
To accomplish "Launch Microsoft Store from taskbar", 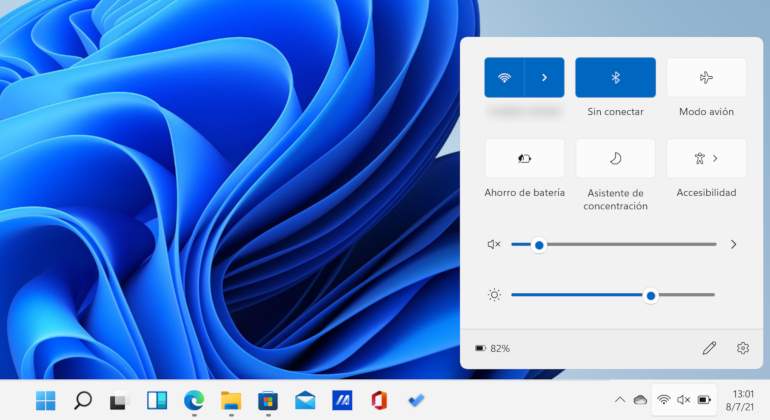I will click(268, 401).
